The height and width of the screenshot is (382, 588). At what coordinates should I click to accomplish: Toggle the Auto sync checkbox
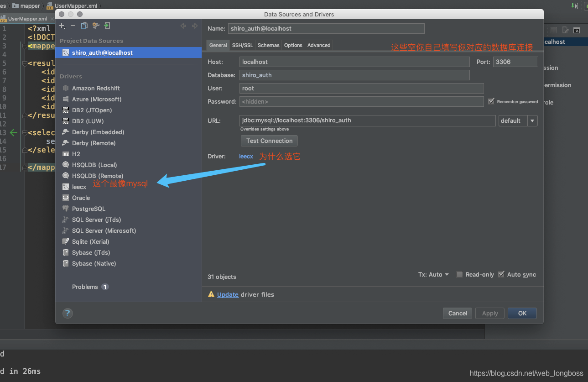click(x=501, y=274)
